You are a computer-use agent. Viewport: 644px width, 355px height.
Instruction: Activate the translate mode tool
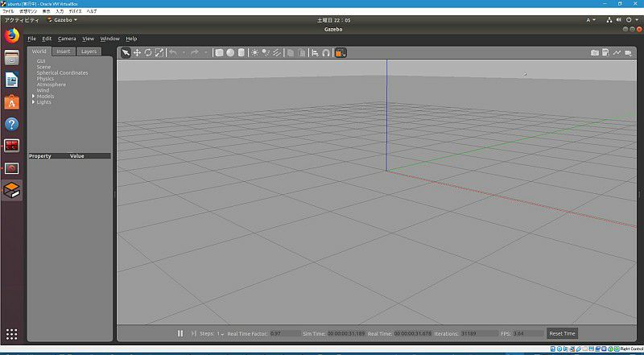(137, 52)
